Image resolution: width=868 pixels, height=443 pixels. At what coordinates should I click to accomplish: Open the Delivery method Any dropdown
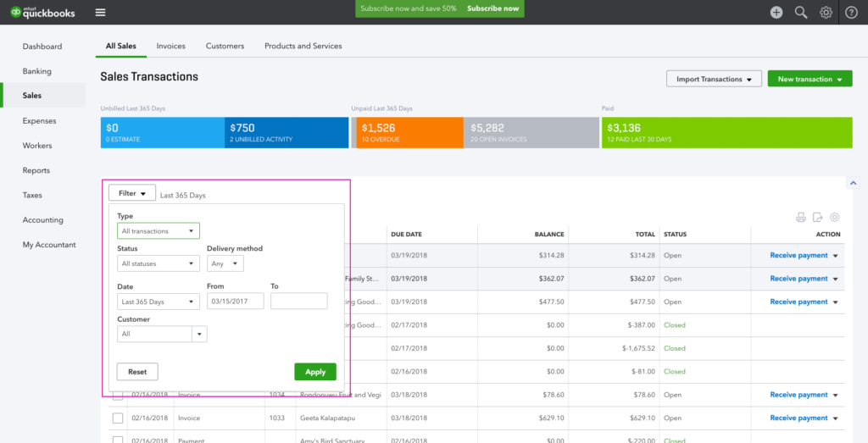coord(225,263)
